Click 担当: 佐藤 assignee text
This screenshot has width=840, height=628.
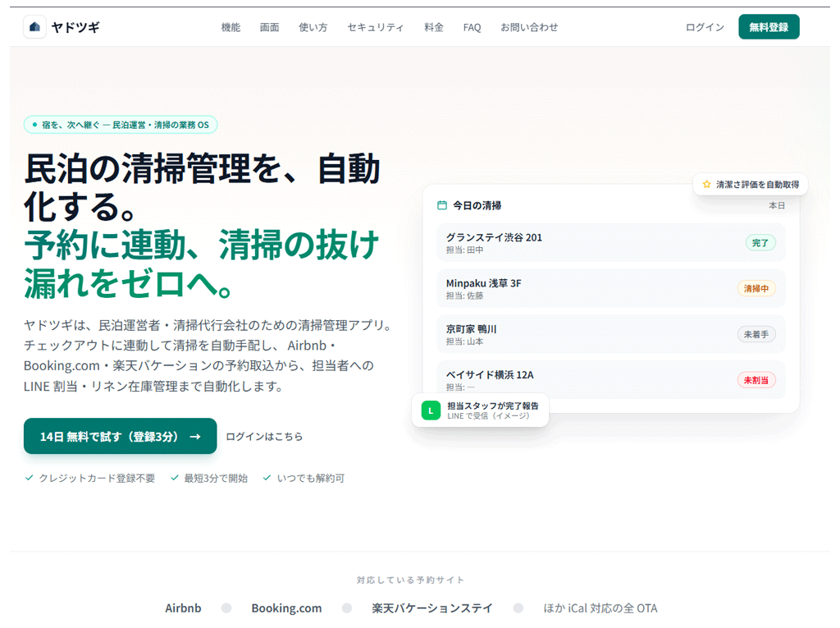[x=464, y=296]
